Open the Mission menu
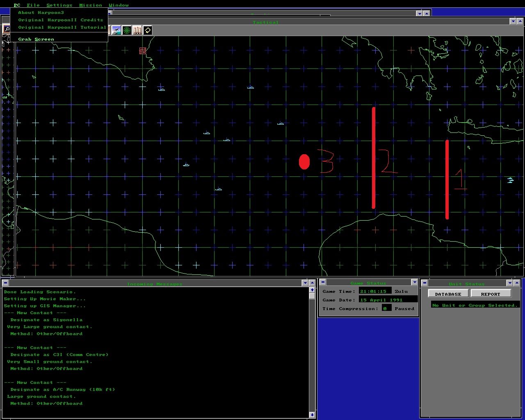Image resolution: width=525 pixels, height=420 pixels. [x=91, y=5]
